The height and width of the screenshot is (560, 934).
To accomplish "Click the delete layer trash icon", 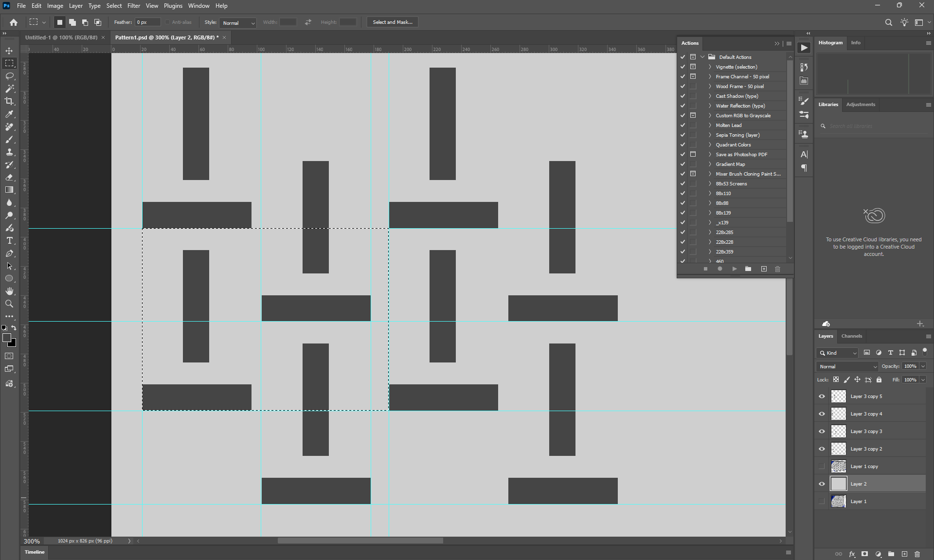I will click(x=917, y=554).
